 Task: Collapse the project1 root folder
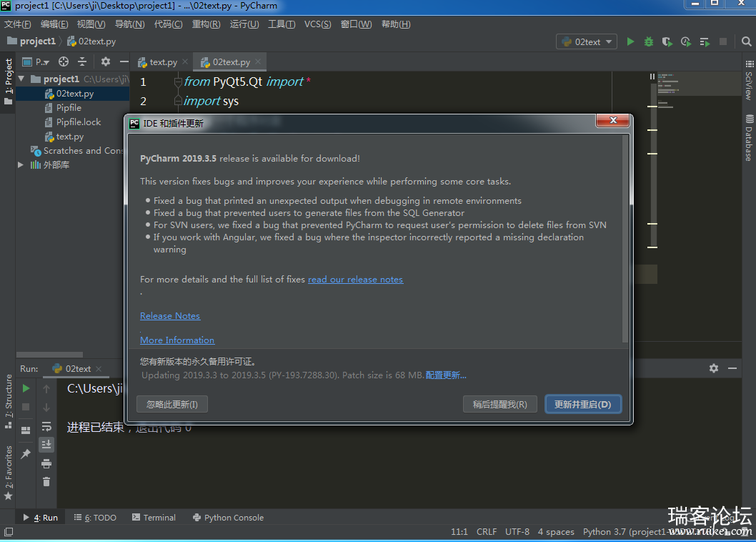pos(21,78)
